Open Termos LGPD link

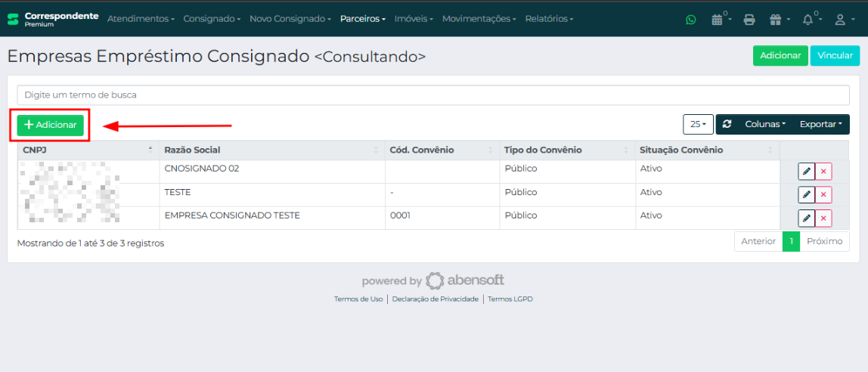point(510,299)
